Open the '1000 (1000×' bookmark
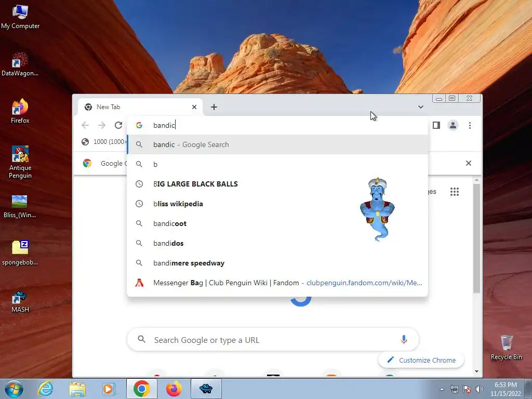532x399 pixels. 104,141
